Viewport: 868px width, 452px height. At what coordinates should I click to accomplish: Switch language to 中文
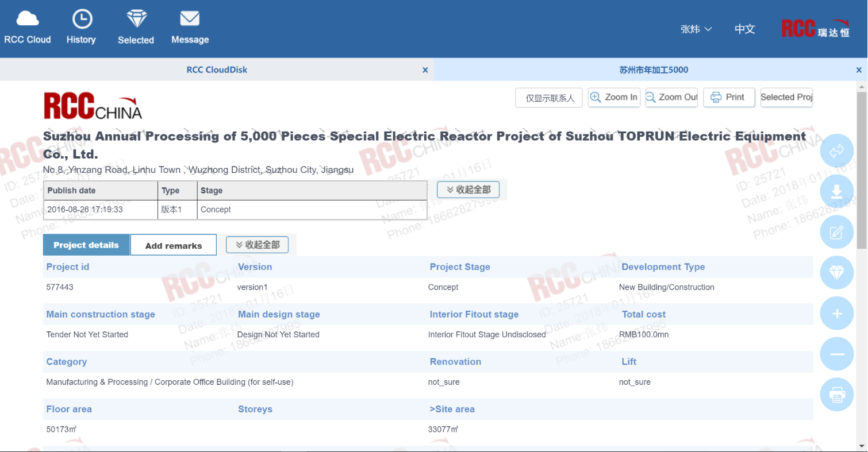point(744,29)
